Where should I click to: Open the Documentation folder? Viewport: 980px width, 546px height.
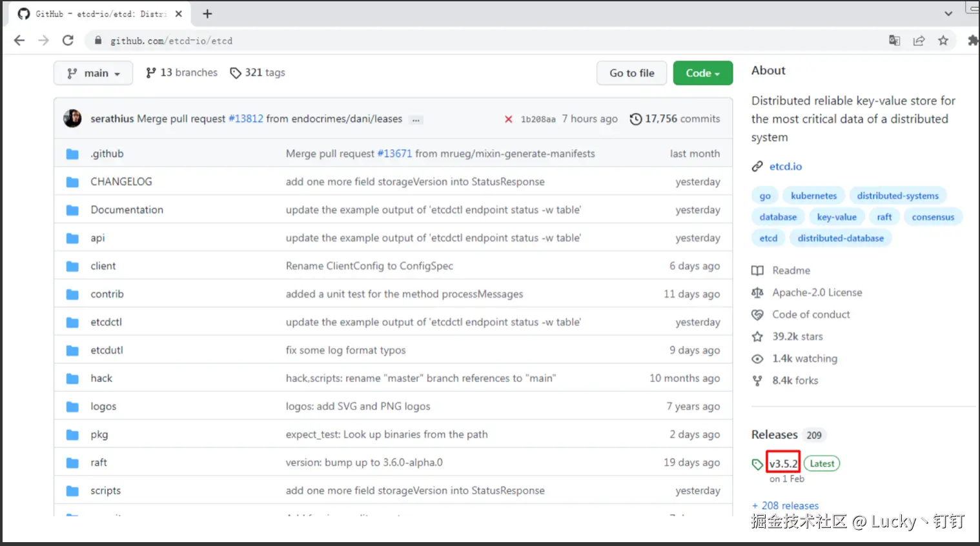[x=127, y=210]
